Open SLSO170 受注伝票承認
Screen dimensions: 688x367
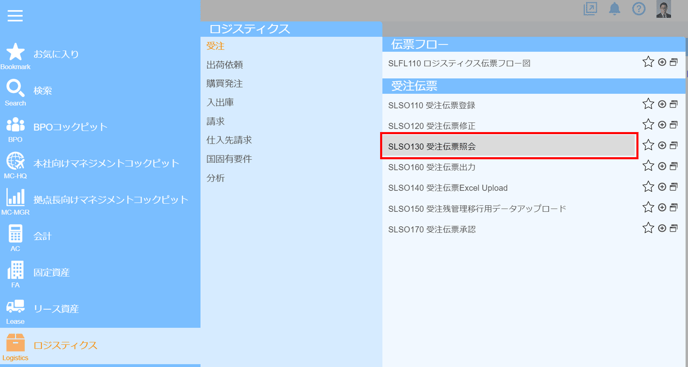[x=432, y=230]
